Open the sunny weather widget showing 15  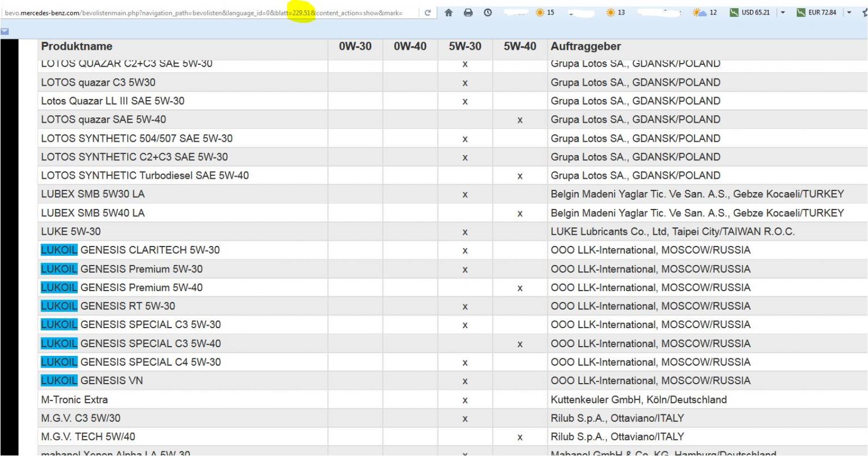click(545, 12)
